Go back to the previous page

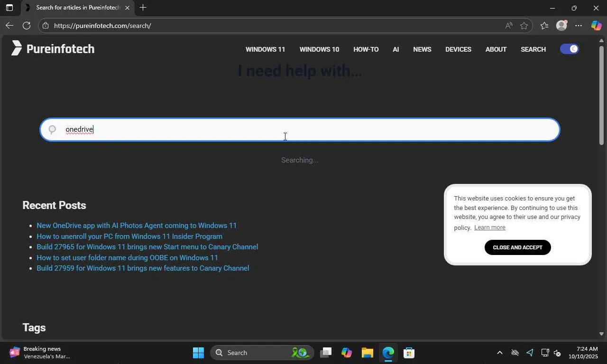coord(9,26)
